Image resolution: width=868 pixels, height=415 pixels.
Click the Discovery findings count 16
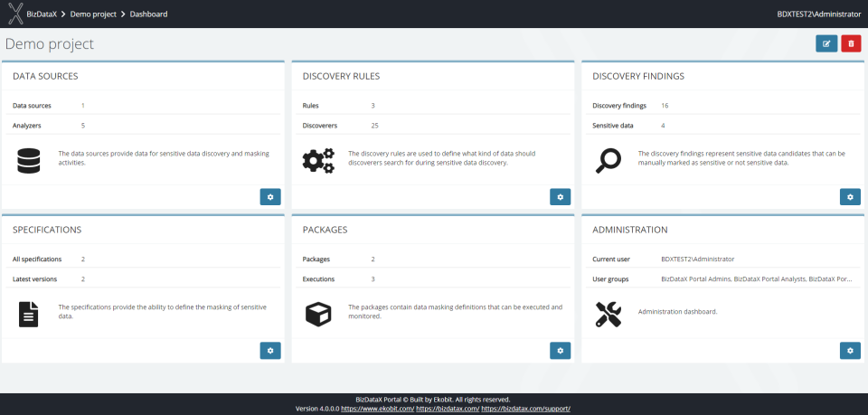click(665, 106)
